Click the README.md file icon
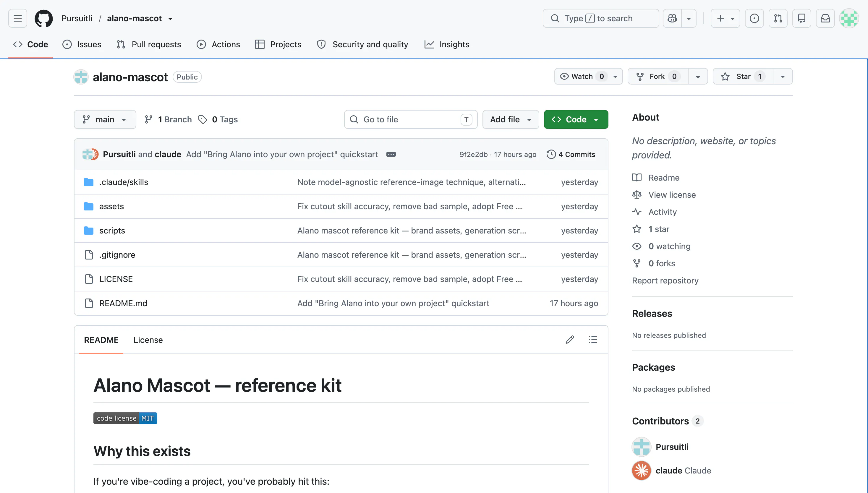 pos(89,303)
